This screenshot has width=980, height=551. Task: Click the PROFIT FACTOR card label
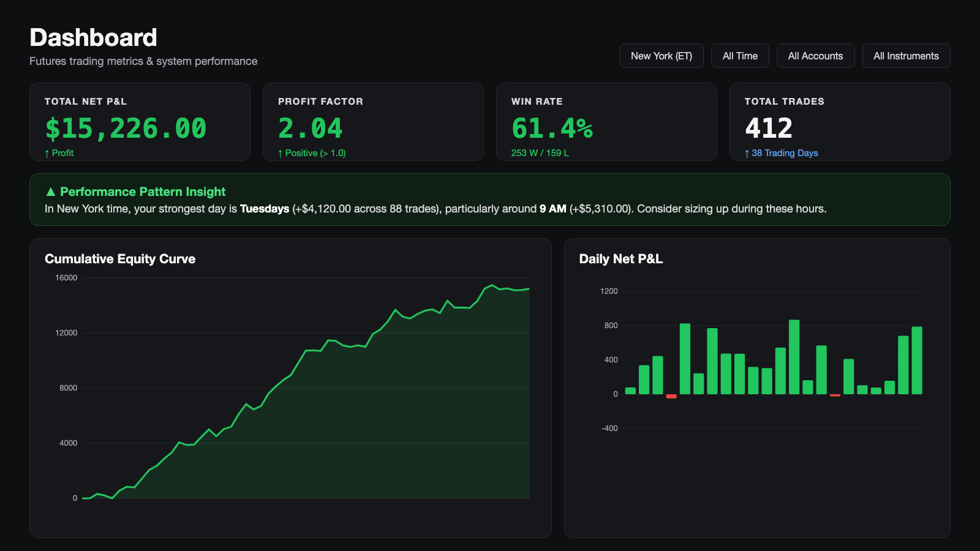click(320, 102)
